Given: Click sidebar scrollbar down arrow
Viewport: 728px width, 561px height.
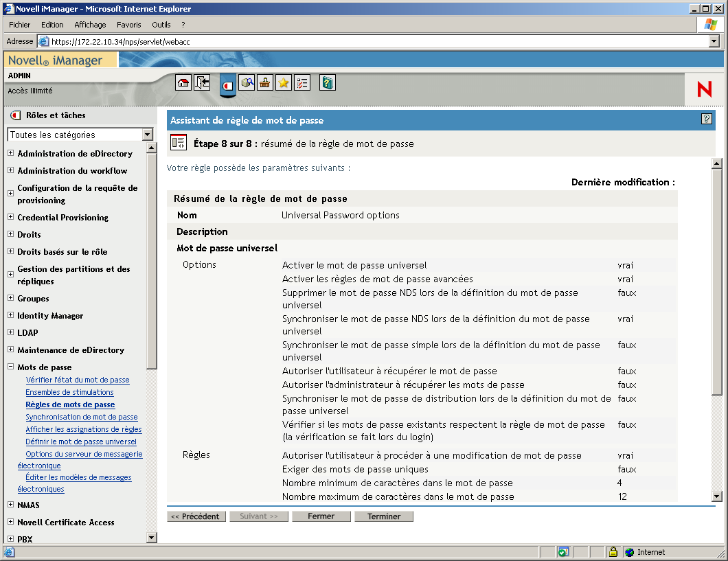Looking at the screenshot, I should pos(151,538).
